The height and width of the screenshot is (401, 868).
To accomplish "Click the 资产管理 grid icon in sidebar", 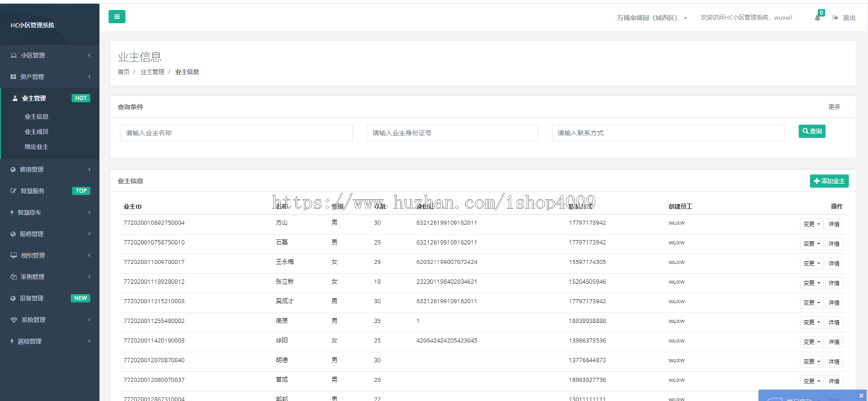I will pos(14,77).
